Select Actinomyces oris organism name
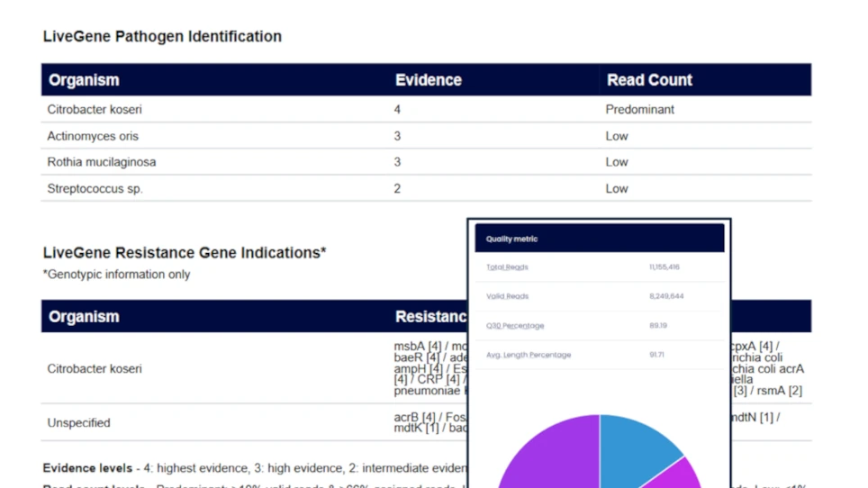This screenshot has height=488, width=868. pyautogui.click(x=93, y=136)
